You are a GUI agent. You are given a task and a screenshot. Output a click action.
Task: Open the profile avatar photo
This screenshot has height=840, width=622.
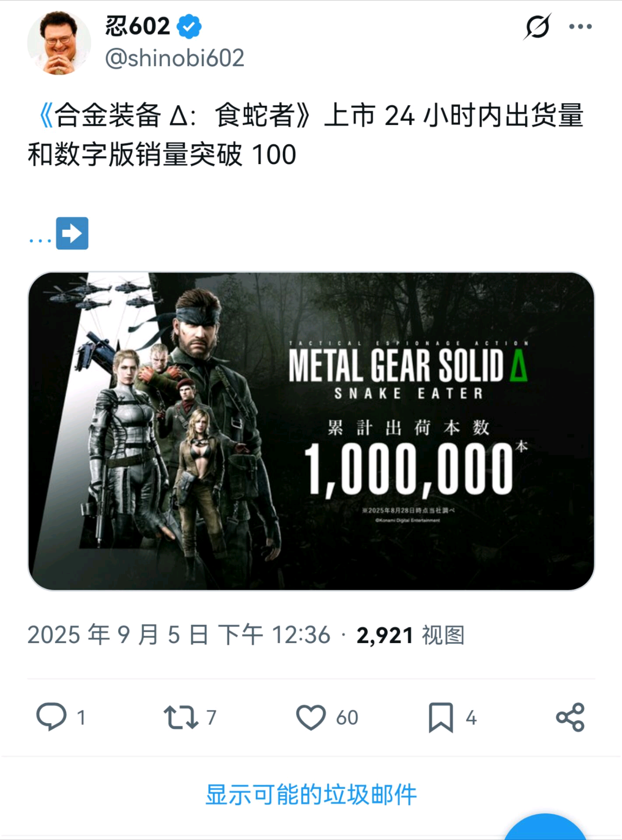pyautogui.click(x=59, y=43)
